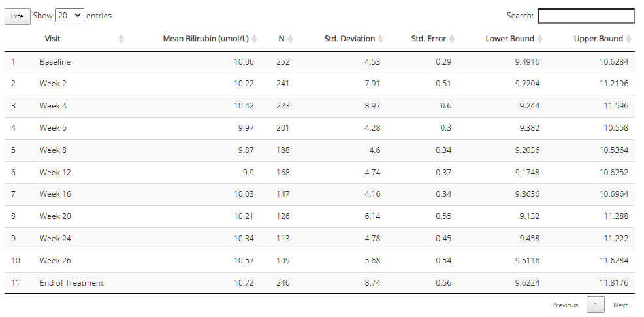This screenshot has width=644, height=317.
Task: Click the Week 26 row
Action: point(319,261)
